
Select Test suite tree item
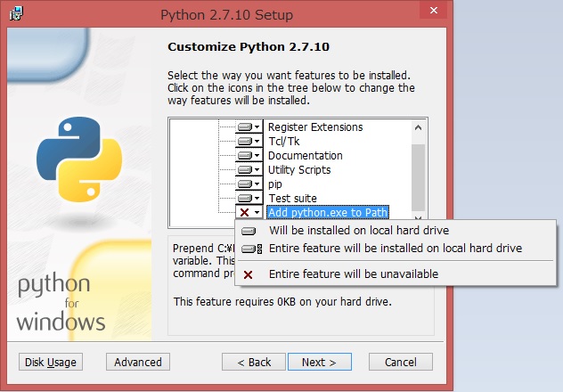[292, 198]
